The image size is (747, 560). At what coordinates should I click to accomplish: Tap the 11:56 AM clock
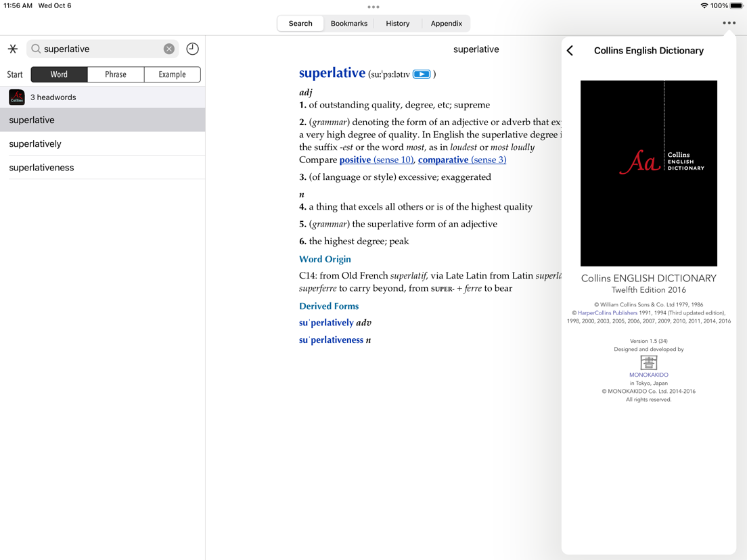pos(18,5)
